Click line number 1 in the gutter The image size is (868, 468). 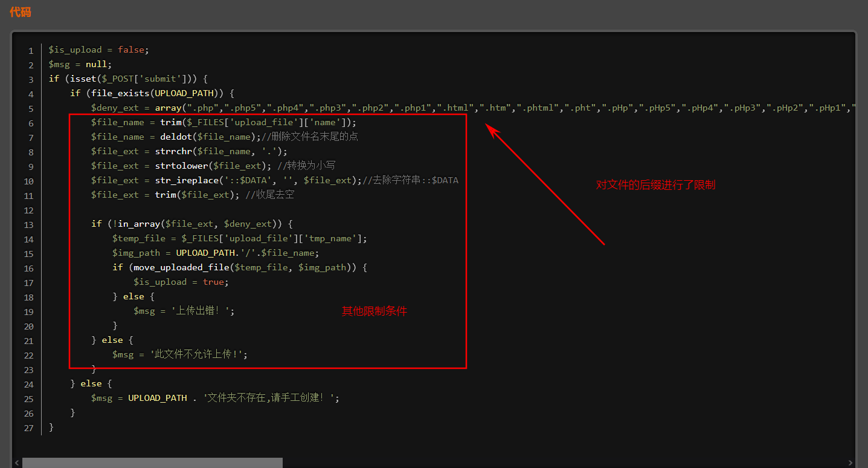31,51
